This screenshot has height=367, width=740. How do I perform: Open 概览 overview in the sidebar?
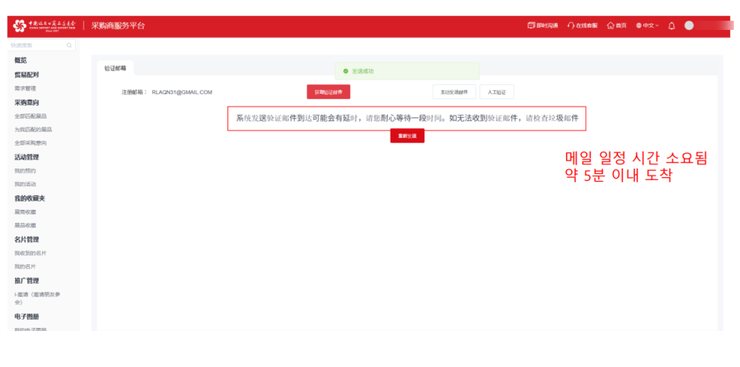21,60
